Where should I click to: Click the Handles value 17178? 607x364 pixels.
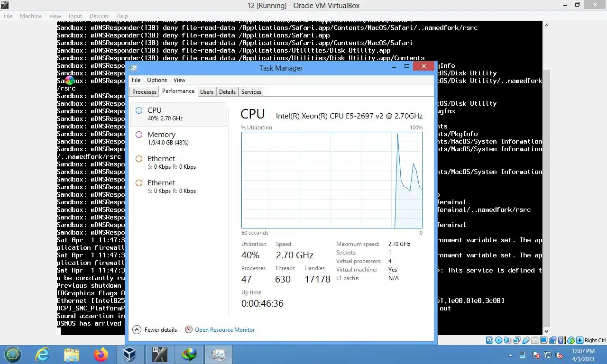pos(317,279)
